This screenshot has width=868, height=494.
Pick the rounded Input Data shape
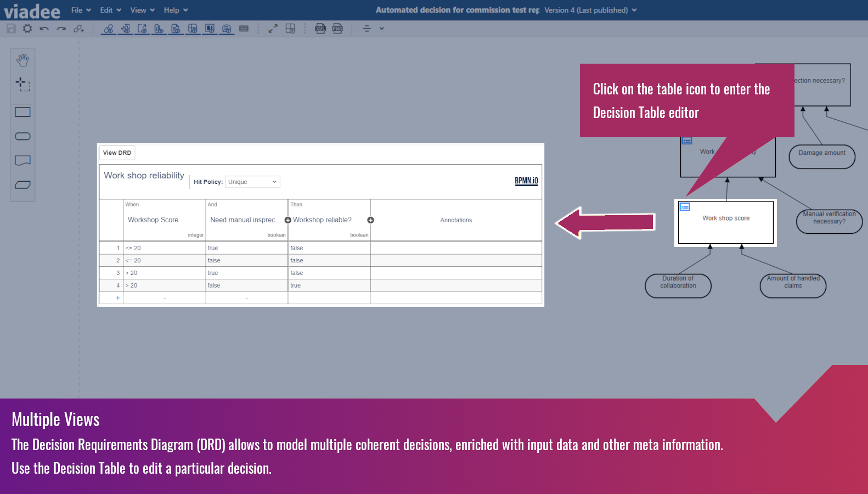point(22,137)
